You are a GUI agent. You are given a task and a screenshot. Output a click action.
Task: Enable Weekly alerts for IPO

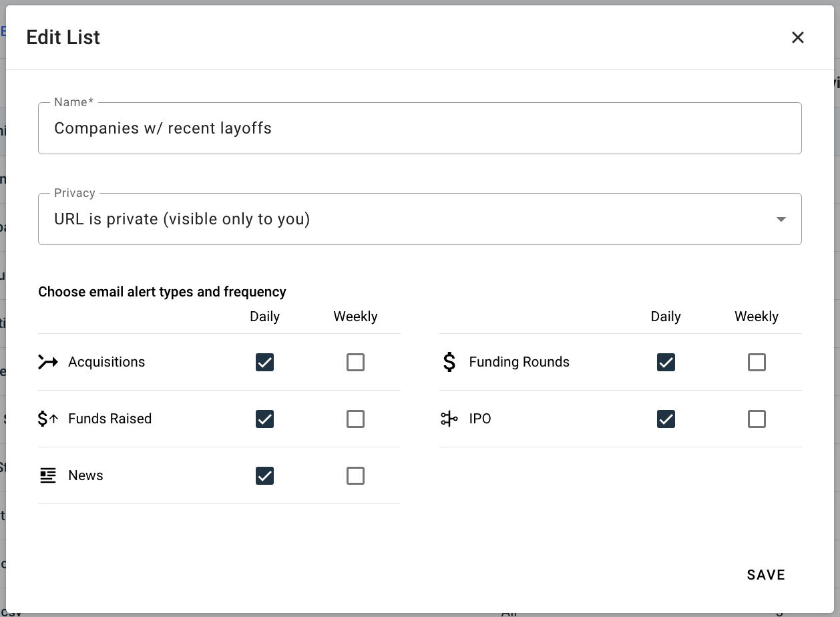pyautogui.click(x=757, y=419)
